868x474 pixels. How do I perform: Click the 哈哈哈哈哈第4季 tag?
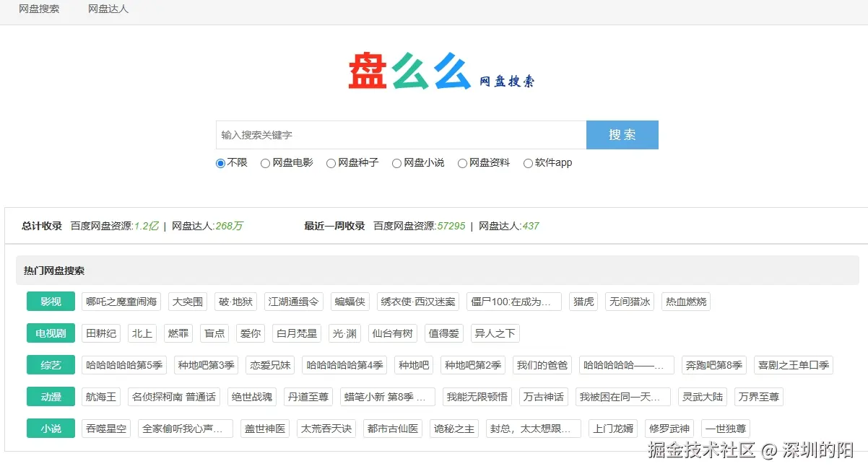click(x=344, y=365)
